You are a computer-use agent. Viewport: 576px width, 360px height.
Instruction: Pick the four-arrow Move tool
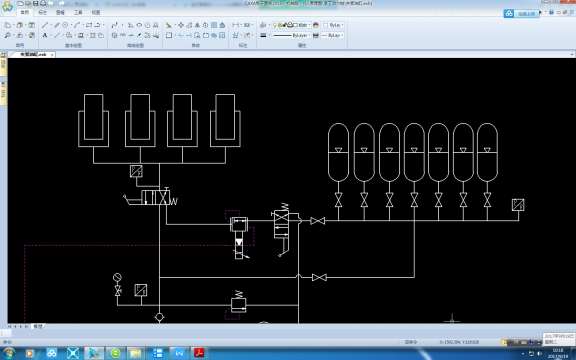pyautogui.click(x=181, y=25)
